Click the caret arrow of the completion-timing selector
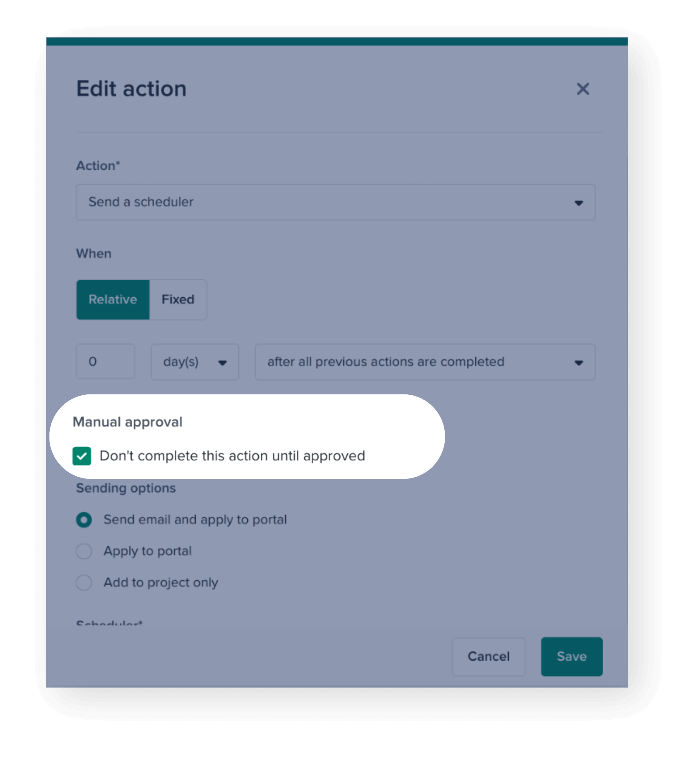 (578, 363)
